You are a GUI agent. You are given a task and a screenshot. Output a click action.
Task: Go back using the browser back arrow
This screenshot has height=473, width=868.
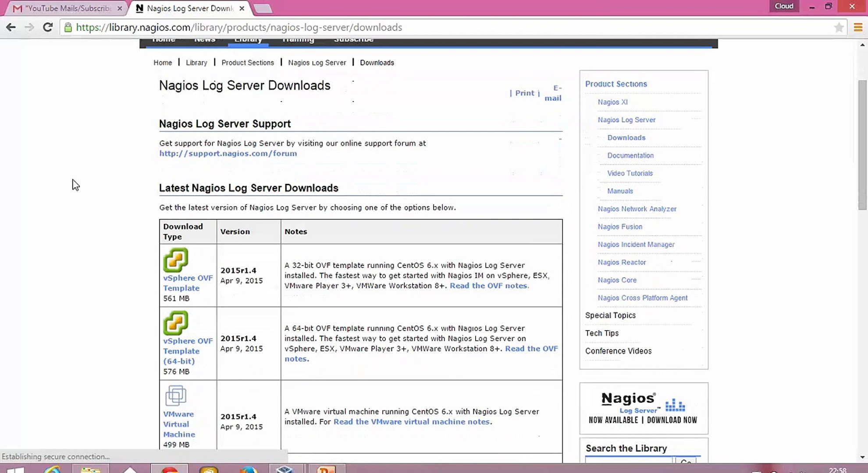[x=11, y=27]
